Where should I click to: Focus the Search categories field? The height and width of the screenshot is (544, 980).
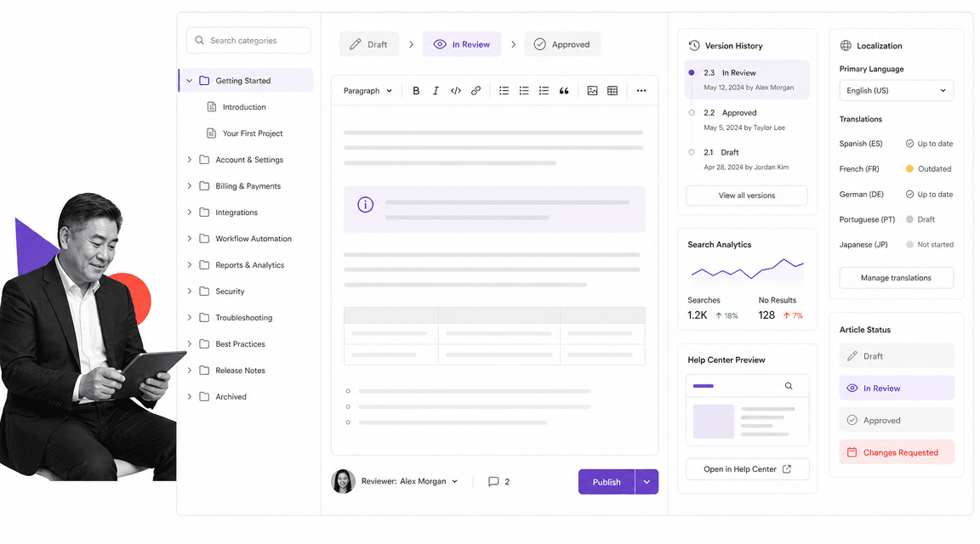(248, 41)
